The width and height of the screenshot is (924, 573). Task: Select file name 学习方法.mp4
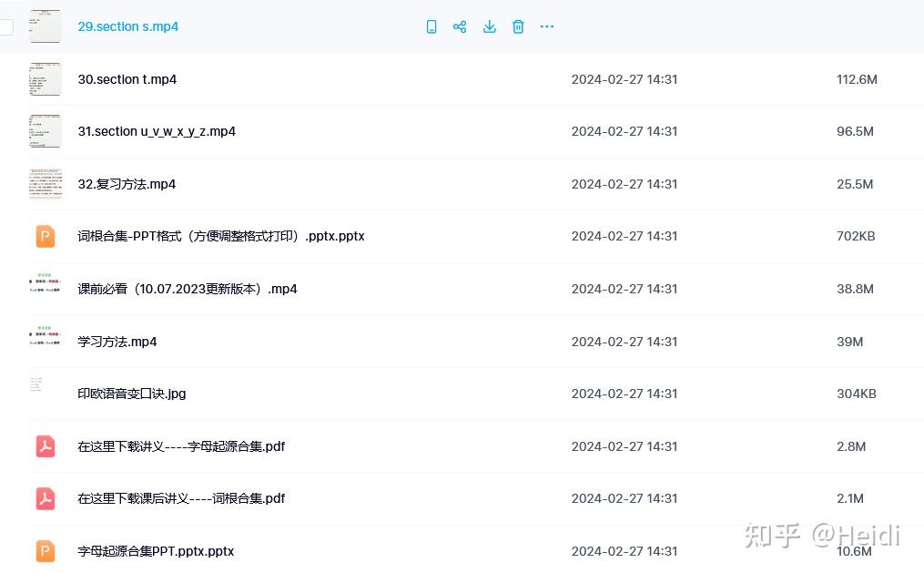point(117,342)
